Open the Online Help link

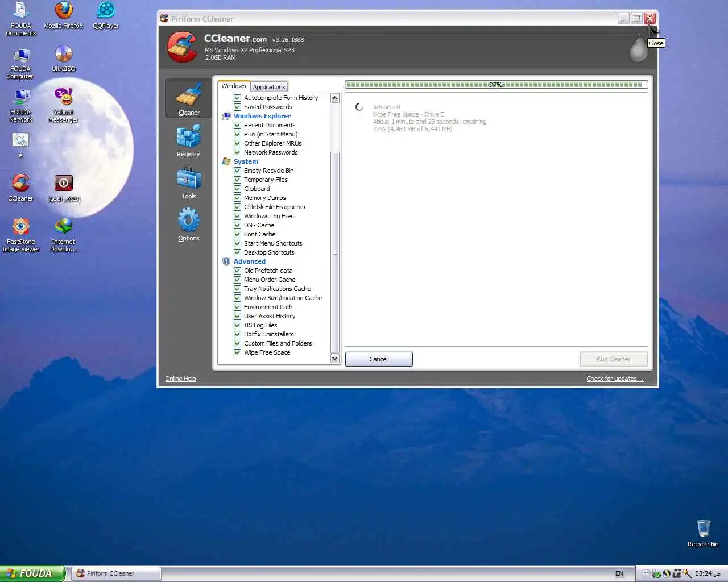180,379
